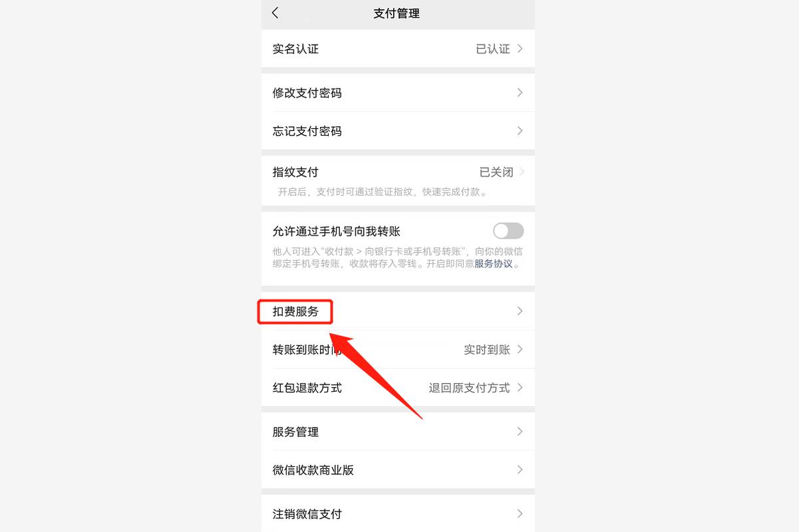This screenshot has width=799, height=532.
Task: Click the chevron on the 扣费服务 row
Action: [x=520, y=311]
